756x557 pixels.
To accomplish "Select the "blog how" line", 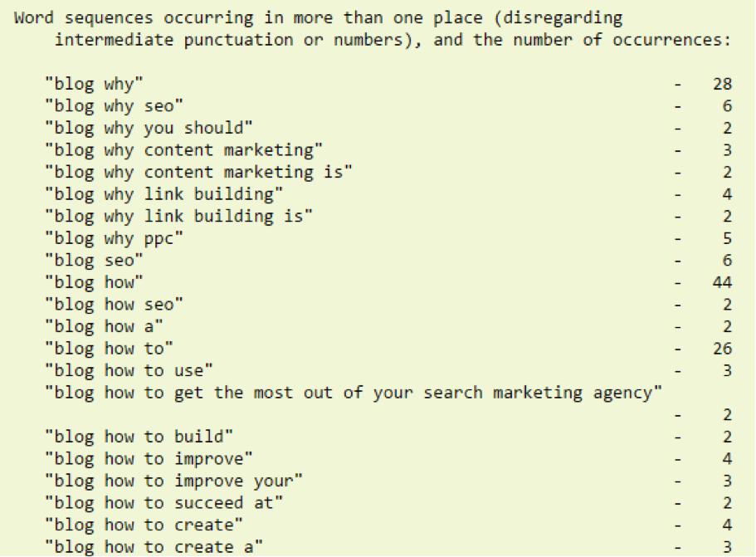I will pyautogui.click(x=94, y=282).
